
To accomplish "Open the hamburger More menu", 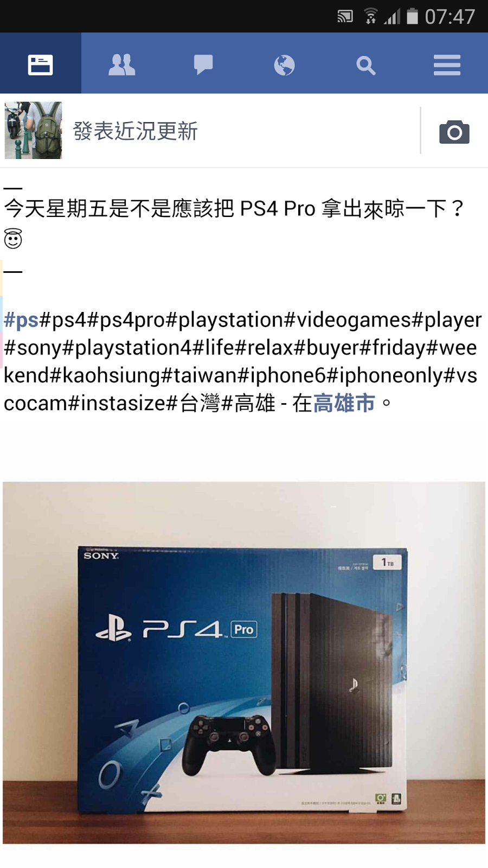I will 447,65.
